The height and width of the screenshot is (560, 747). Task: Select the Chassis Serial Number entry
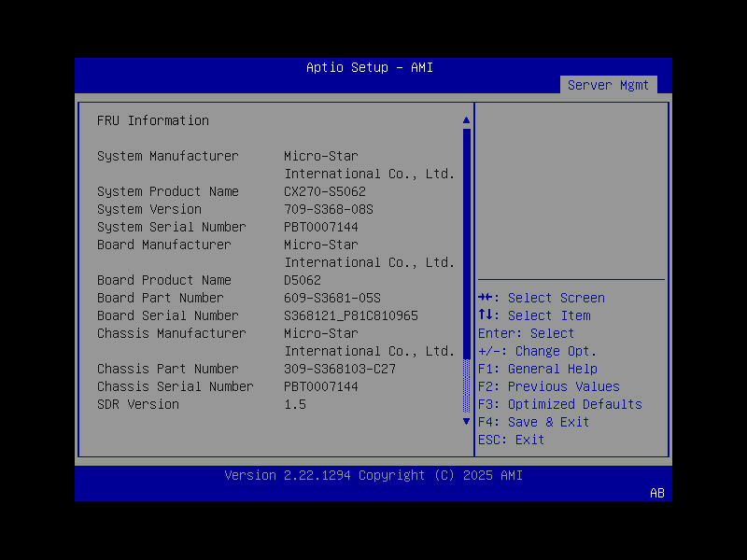pos(233,385)
